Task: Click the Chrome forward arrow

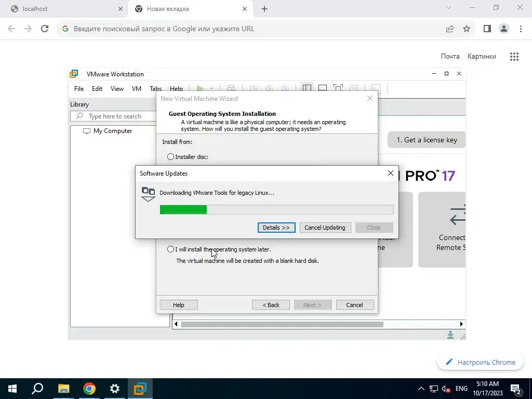Action: click(28, 29)
